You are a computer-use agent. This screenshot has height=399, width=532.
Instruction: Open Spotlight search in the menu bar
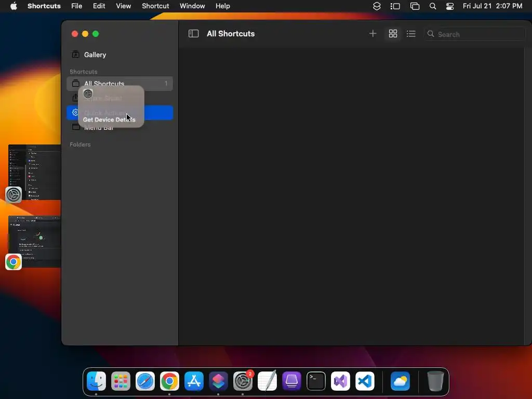[x=433, y=6]
